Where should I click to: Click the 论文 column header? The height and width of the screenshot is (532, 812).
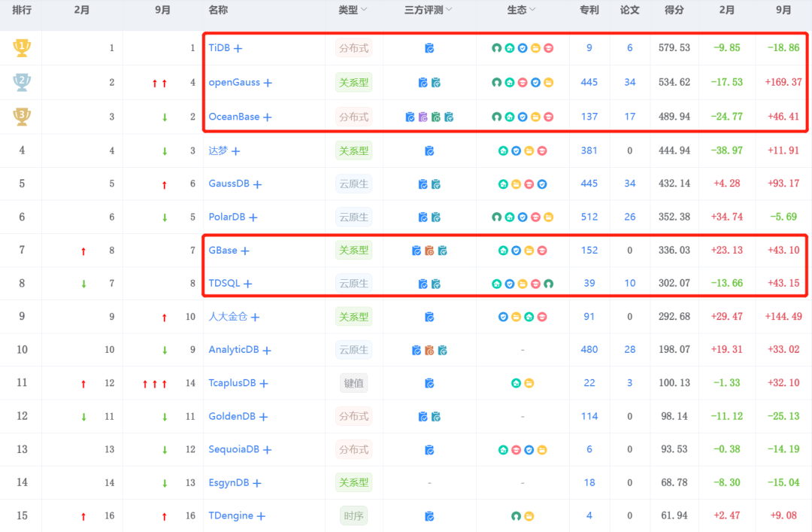pyautogui.click(x=630, y=10)
